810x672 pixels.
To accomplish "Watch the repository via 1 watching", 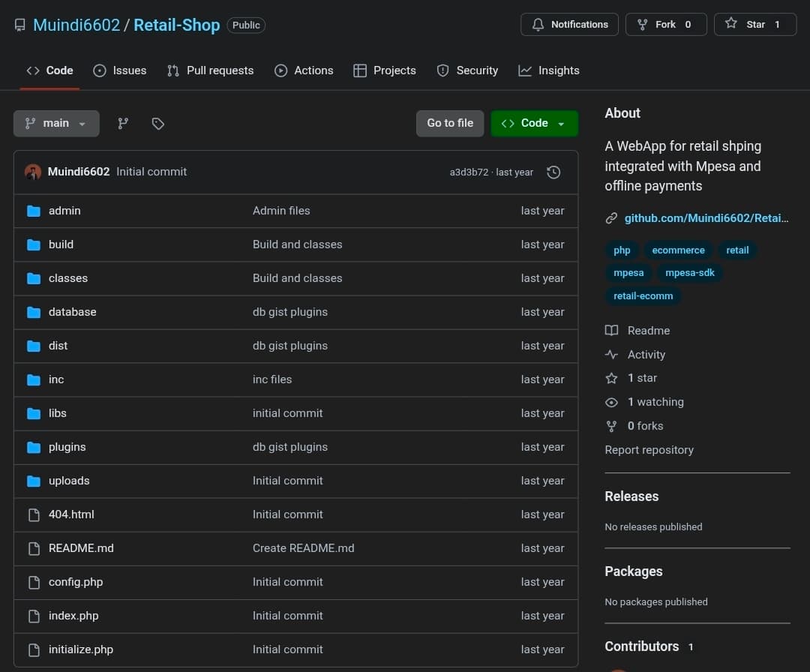I will pos(656,401).
